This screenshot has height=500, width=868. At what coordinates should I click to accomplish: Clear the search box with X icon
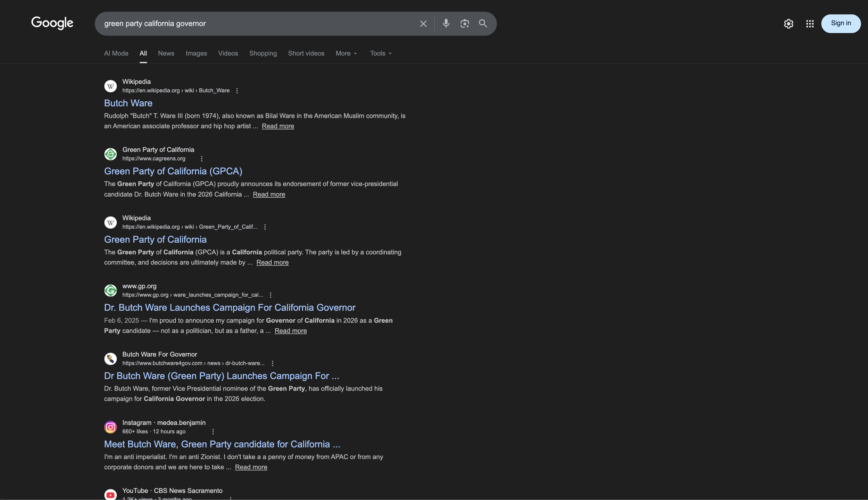[x=423, y=24]
